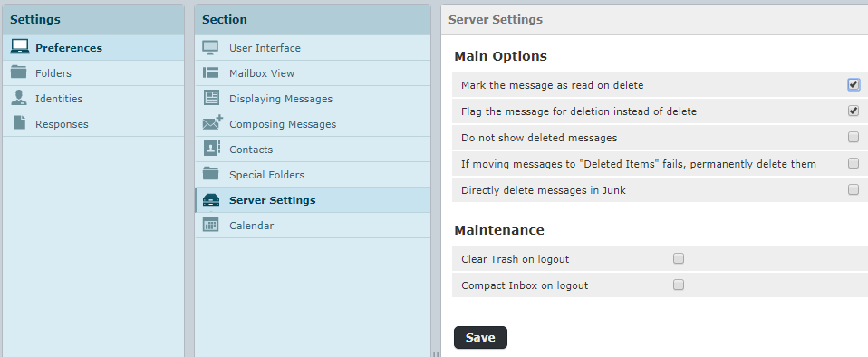The image size is (868, 357).
Task: Select the Special Folders section
Action: 313,175
